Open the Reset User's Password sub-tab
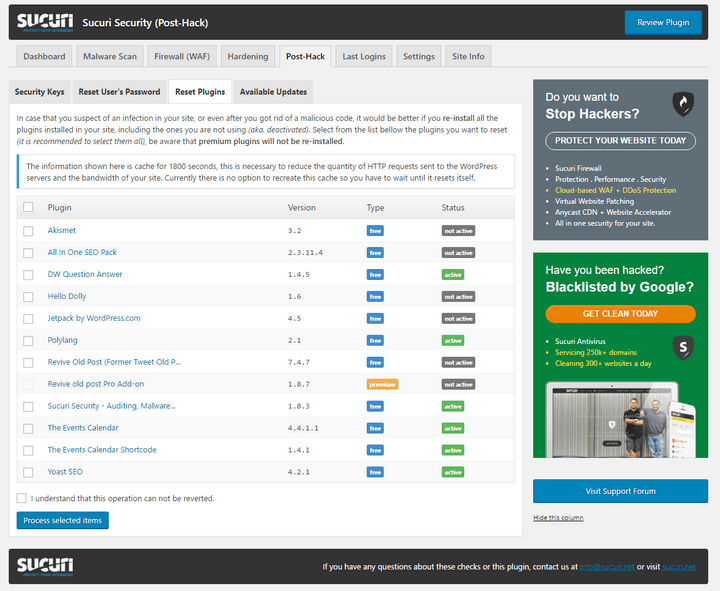Viewport: 720px width, 591px height. coord(119,91)
